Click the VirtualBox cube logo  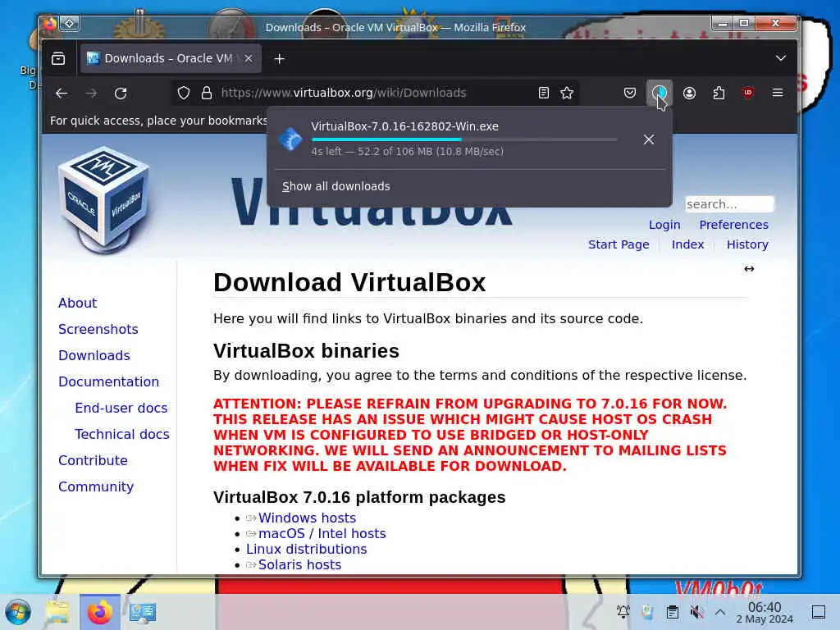[103, 199]
